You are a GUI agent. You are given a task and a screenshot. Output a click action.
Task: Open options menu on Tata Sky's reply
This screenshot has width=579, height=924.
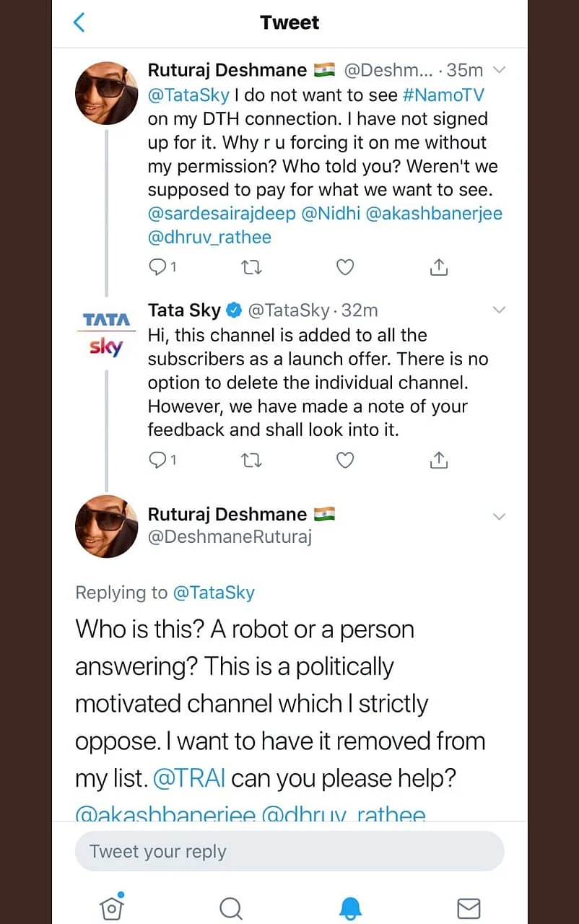pos(499,310)
